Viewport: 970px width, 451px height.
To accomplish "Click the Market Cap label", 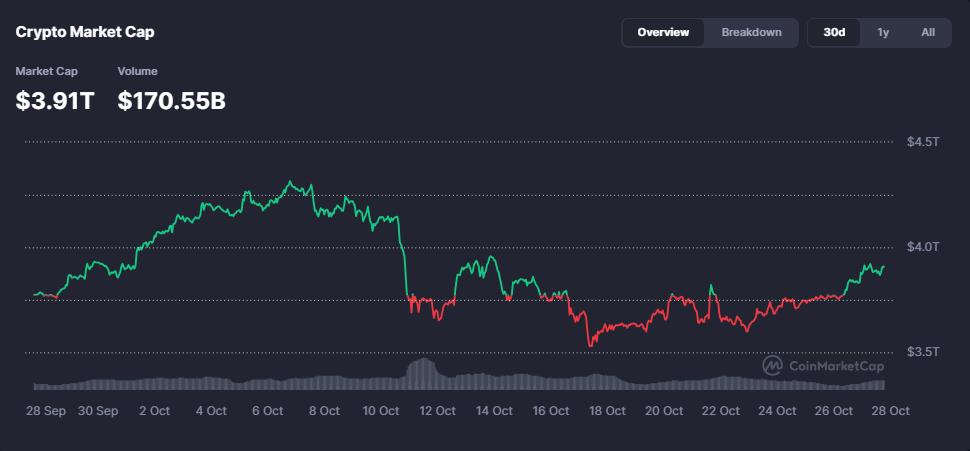I will (46, 71).
